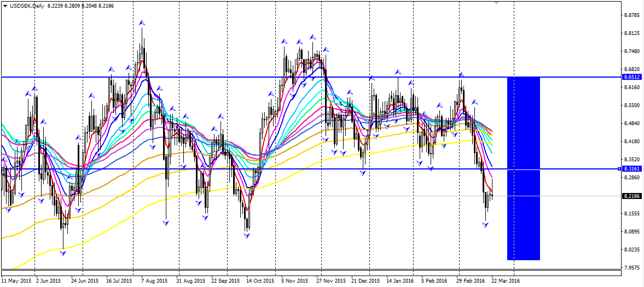Click the 8.0895 price scale value
Image resolution: width=644 pixels, height=287 pixels.
[631, 232]
